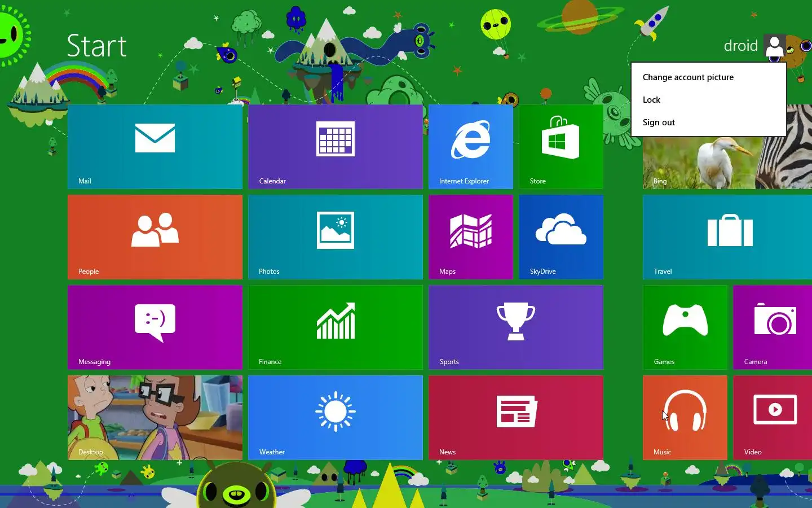Image resolution: width=812 pixels, height=508 pixels.
Task: Open the Store tile
Action: click(561, 147)
